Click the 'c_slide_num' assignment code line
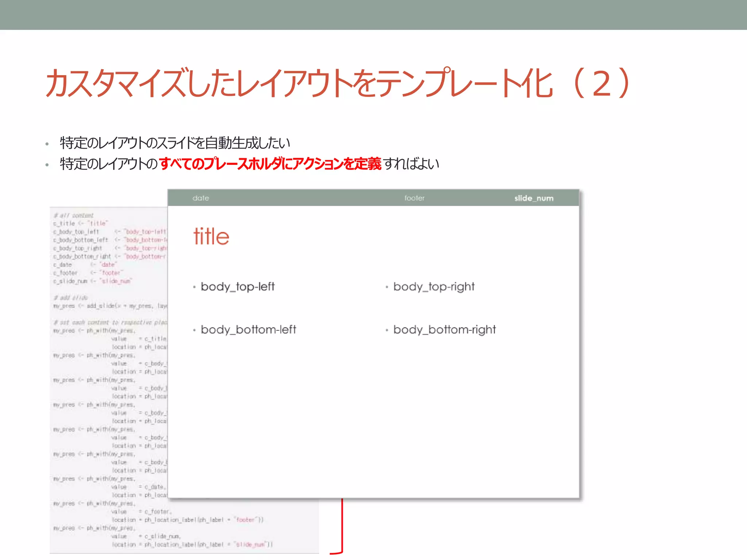 (x=92, y=281)
